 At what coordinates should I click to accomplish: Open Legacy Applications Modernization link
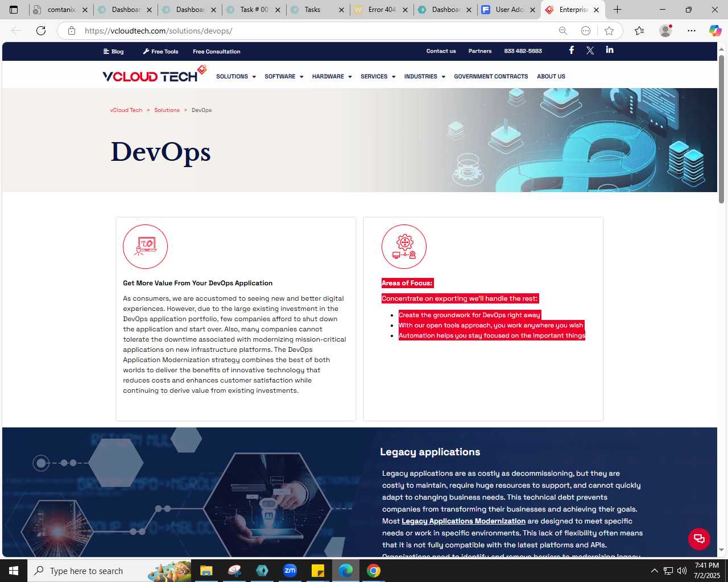464,521
